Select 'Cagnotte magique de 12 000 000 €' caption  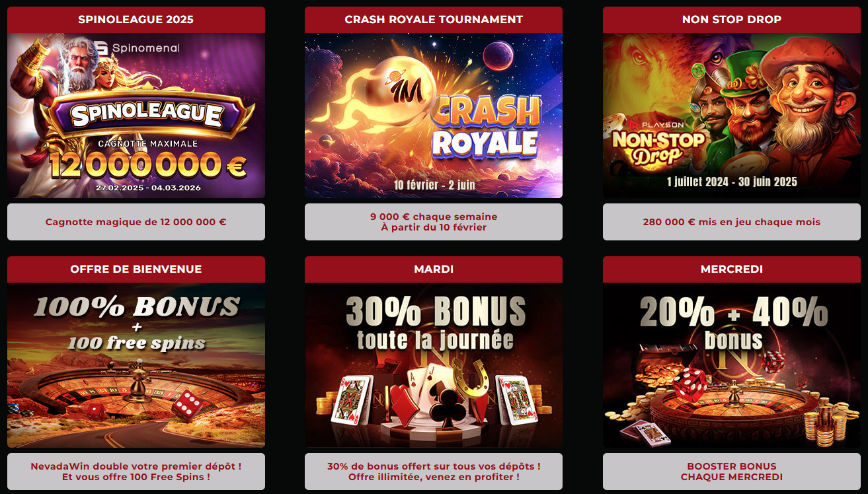[136, 222]
